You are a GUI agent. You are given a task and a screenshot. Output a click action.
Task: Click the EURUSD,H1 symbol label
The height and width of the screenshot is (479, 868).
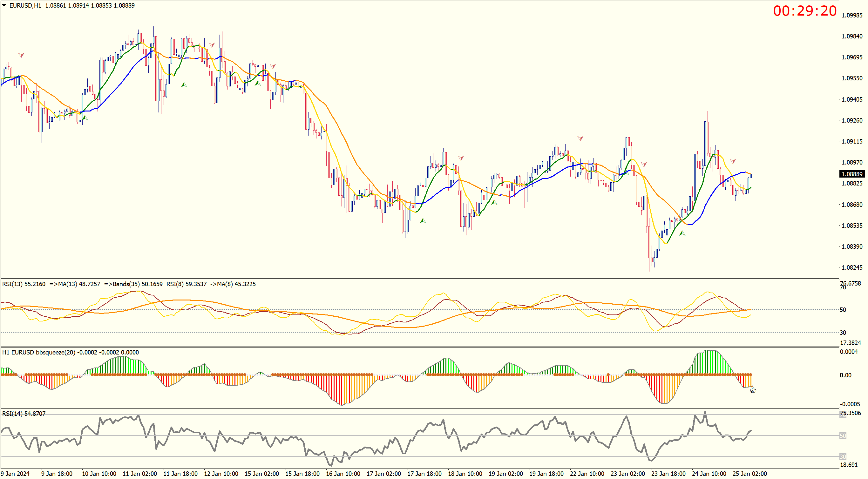(x=25, y=5)
